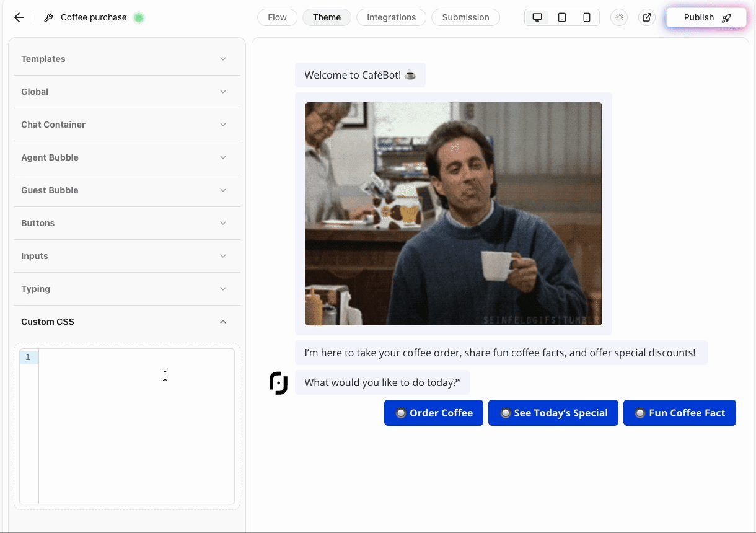Select the See Today's Special option

pos(553,413)
